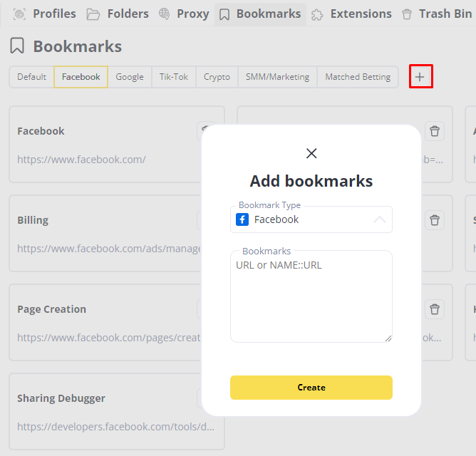Open the Bookmarks section
Image resolution: width=476 pixels, height=456 pixels.
260,14
